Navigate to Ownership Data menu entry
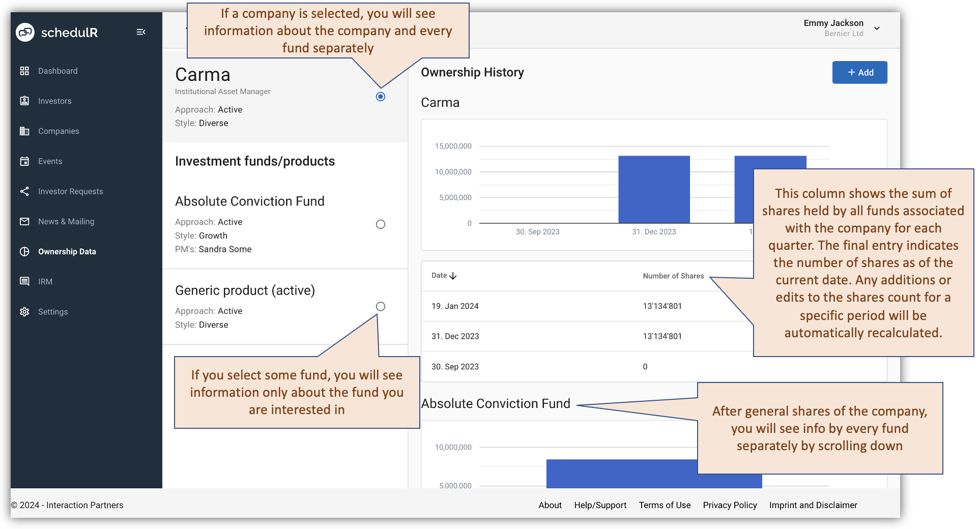The image size is (980, 529). point(67,251)
